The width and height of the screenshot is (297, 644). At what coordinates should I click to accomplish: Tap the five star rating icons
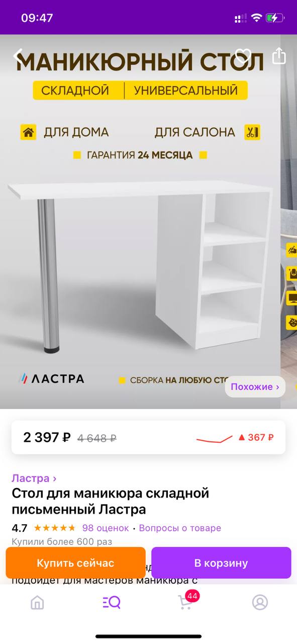click(54, 528)
